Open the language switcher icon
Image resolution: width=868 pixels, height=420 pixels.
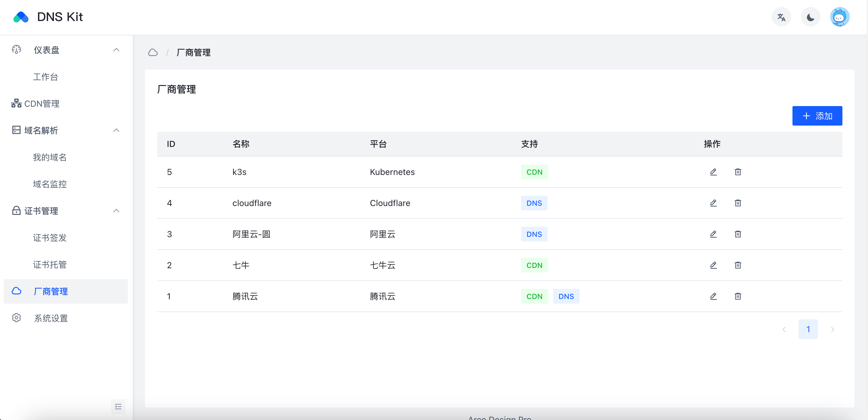pos(782,17)
